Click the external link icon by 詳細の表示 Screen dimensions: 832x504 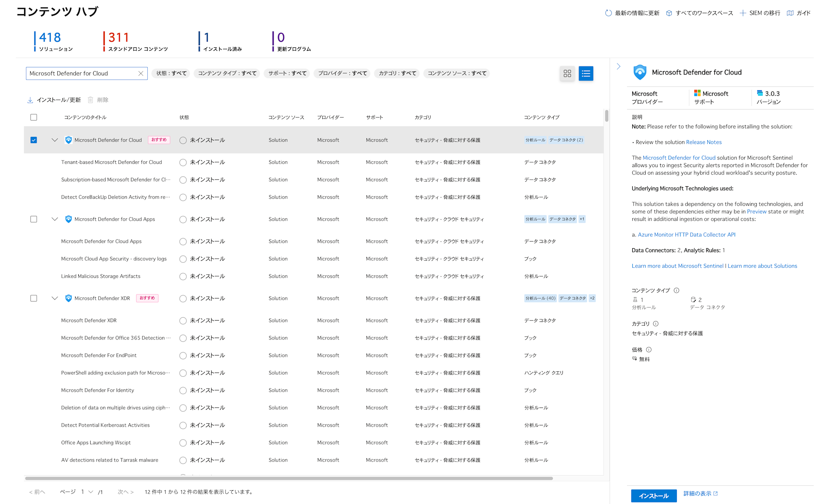point(716,494)
